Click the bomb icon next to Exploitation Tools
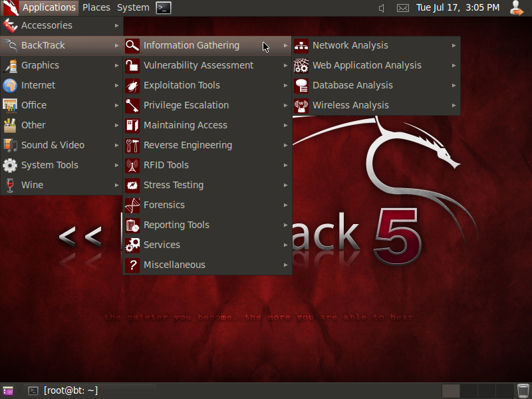The height and width of the screenshot is (399, 532). click(x=132, y=85)
